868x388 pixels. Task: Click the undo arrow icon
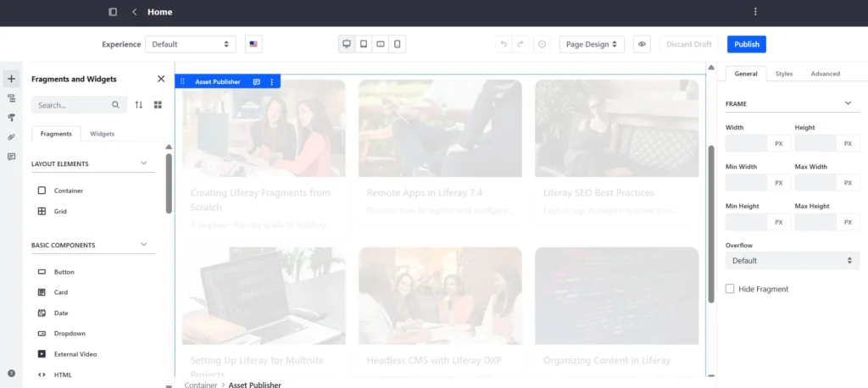[x=504, y=44]
